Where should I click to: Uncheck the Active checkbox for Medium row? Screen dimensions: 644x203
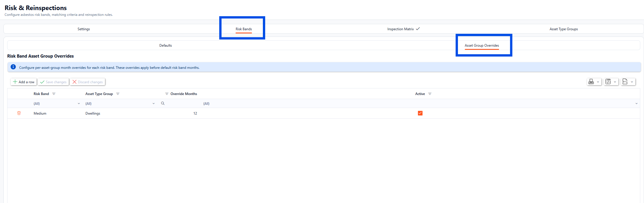coord(420,113)
